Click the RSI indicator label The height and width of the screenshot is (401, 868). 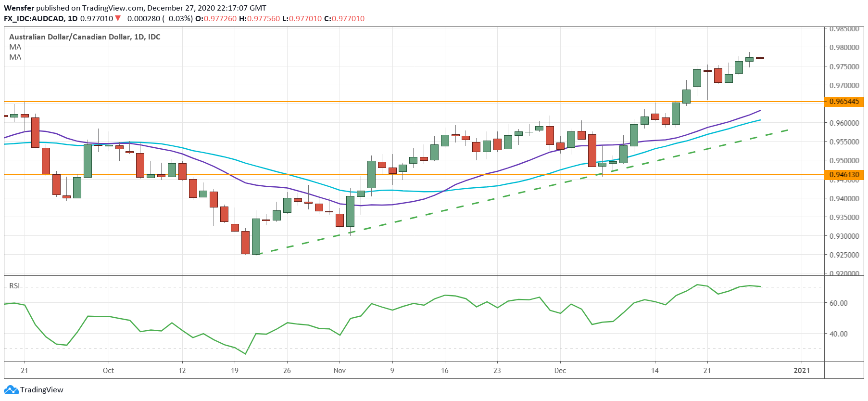click(x=14, y=286)
